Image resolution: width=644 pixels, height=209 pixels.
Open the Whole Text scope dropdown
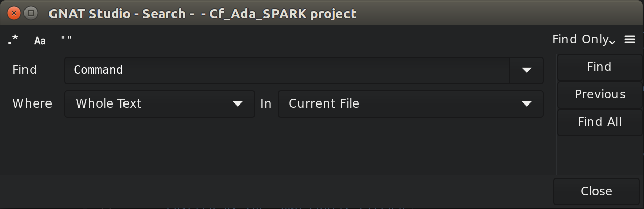[x=160, y=103]
